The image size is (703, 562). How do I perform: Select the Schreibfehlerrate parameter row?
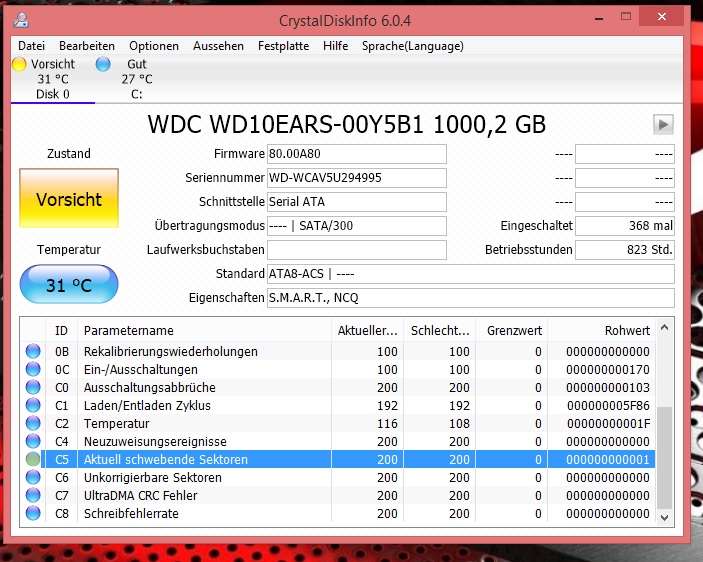tap(338, 513)
